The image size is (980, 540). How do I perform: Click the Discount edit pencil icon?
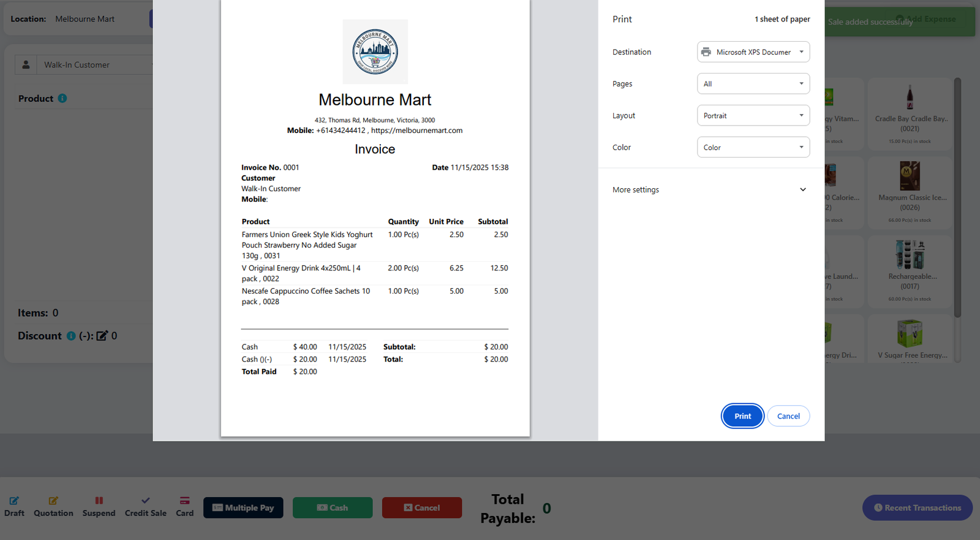click(102, 336)
